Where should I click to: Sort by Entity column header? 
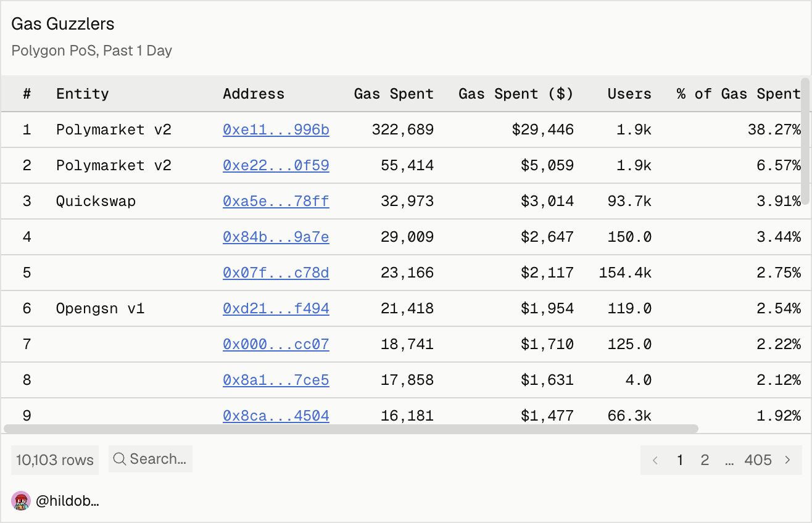(82, 94)
